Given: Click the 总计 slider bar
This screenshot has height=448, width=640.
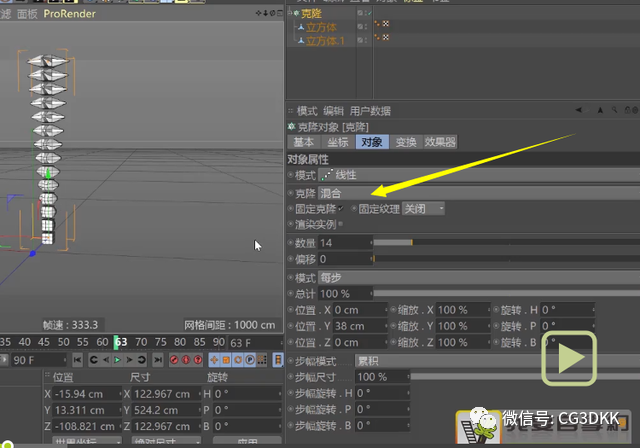Looking at the screenshot, I should coord(507,293).
